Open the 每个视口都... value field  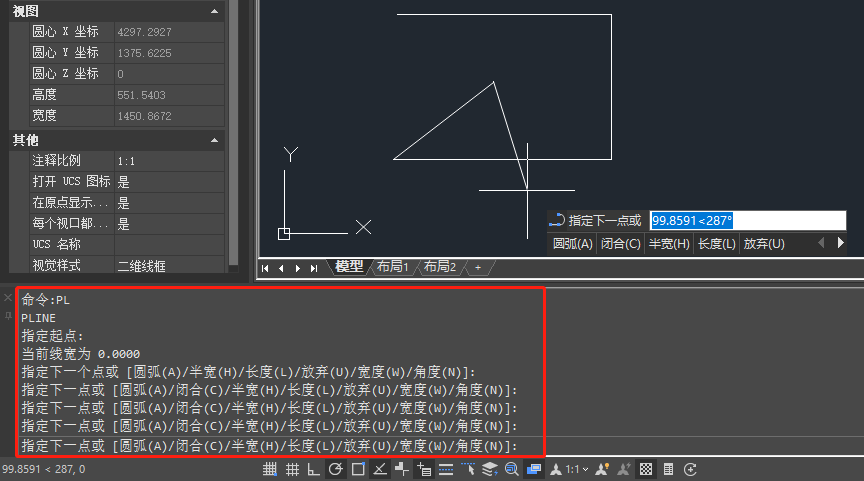pyautogui.click(x=169, y=224)
